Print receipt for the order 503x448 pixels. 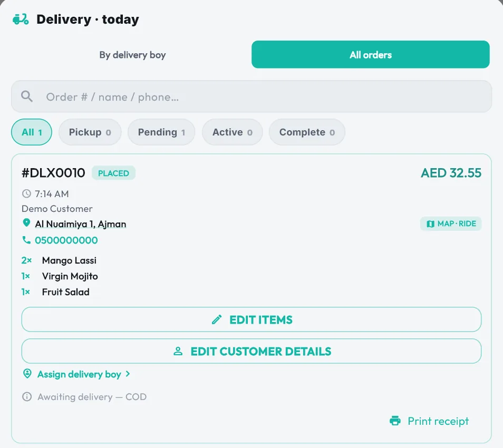coord(429,421)
